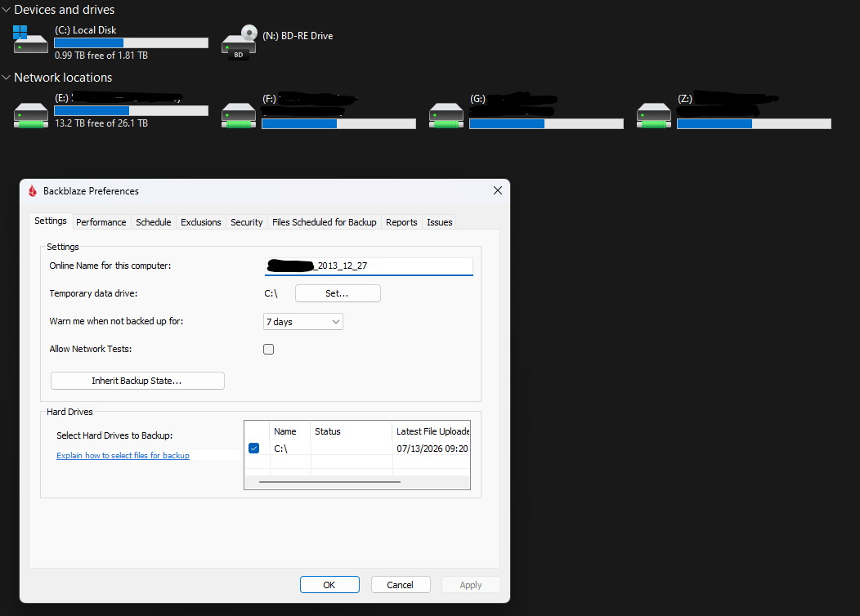Image resolution: width=860 pixels, height=616 pixels.
Task: Click the Z: drive usage bar
Action: pos(755,124)
